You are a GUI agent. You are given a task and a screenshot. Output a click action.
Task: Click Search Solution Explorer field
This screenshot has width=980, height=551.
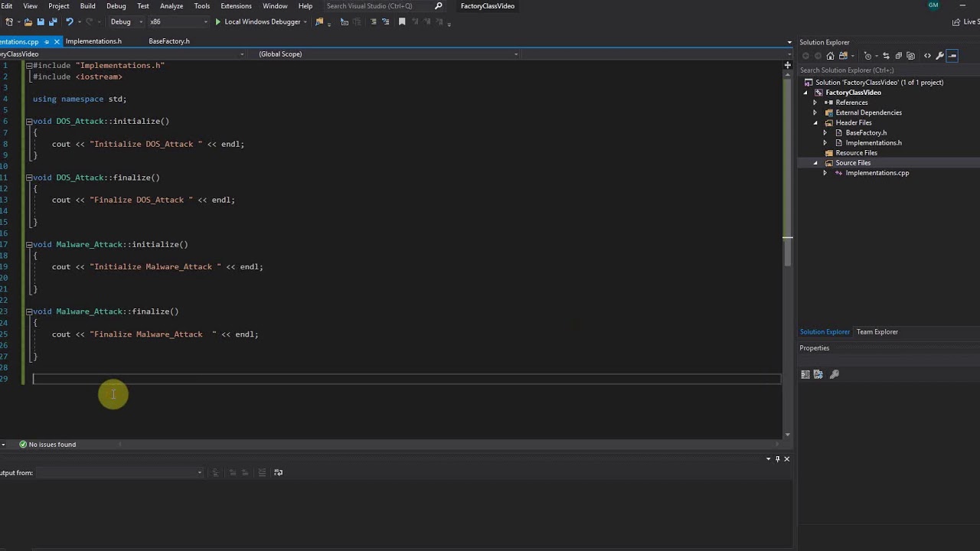click(888, 70)
